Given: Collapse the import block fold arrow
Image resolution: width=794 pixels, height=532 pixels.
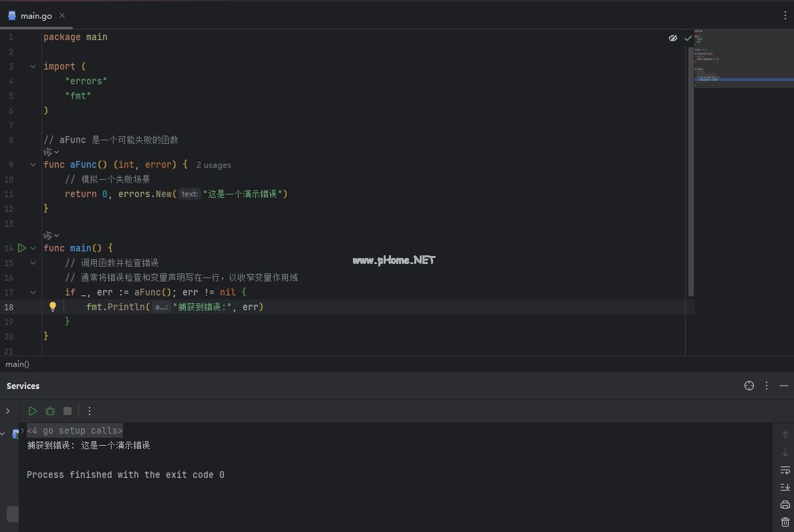Looking at the screenshot, I should 33,66.
